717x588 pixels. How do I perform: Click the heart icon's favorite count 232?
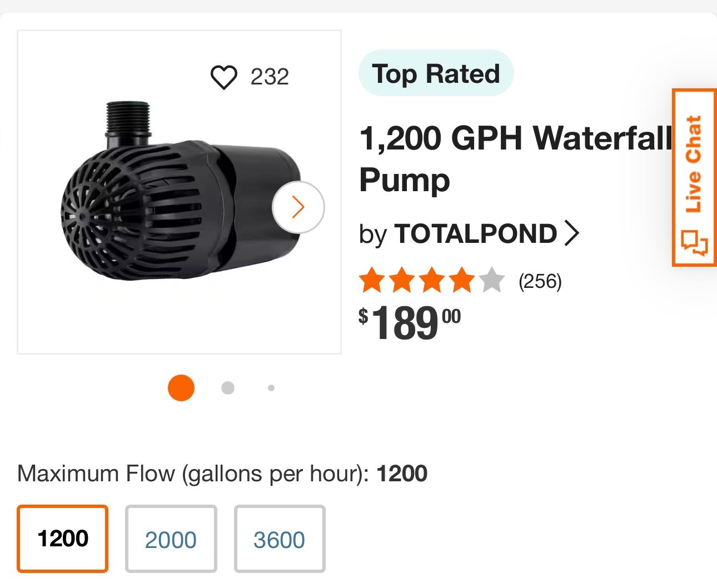(x=270, y=77)
